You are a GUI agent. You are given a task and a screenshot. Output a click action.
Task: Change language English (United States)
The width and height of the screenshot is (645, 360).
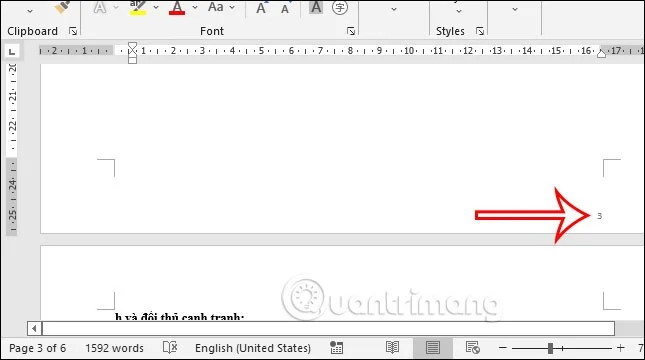pyautogui.click(x=253, y=348)
